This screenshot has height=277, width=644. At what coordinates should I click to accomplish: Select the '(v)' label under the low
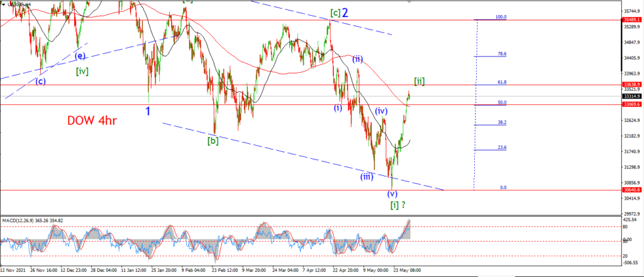tap(393, 193)
